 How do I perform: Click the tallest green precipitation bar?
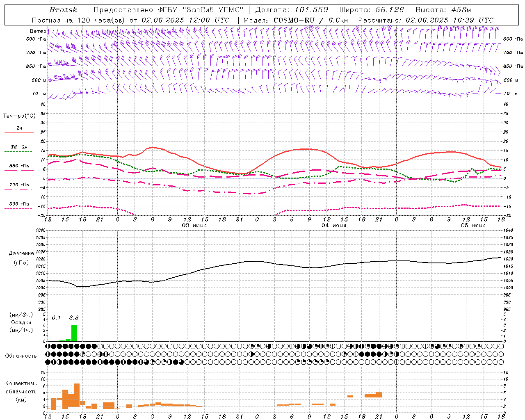point(74,333)
